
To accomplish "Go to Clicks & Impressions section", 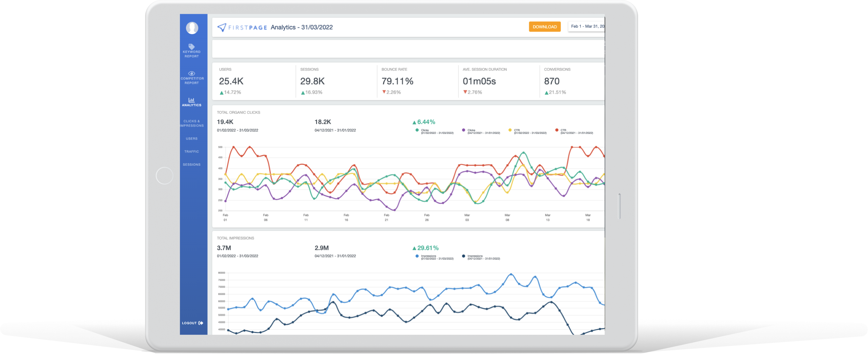I will tap(192, 123).
